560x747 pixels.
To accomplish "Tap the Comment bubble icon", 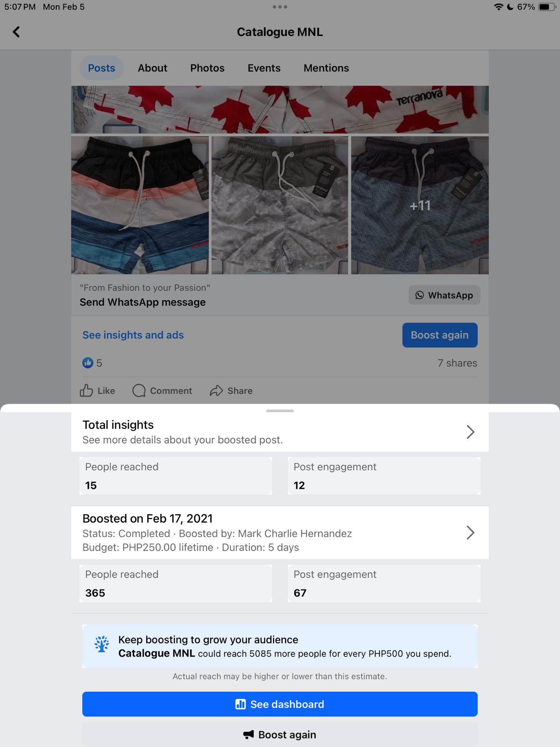I will [x=139, y=391].
